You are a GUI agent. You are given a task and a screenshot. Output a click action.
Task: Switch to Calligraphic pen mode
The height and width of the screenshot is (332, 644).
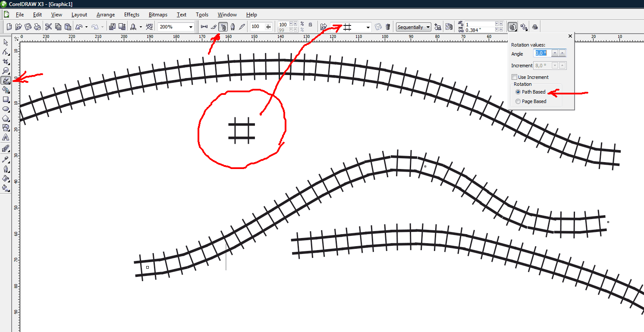(232, 27)
